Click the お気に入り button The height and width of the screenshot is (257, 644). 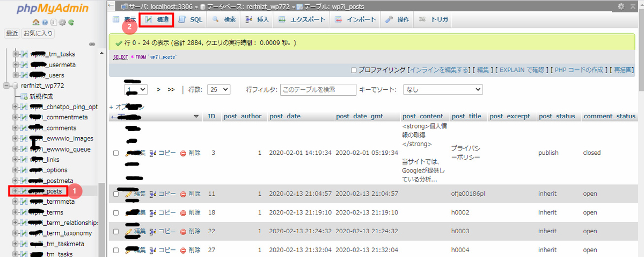pyautogui.click(x=38, y=33)
